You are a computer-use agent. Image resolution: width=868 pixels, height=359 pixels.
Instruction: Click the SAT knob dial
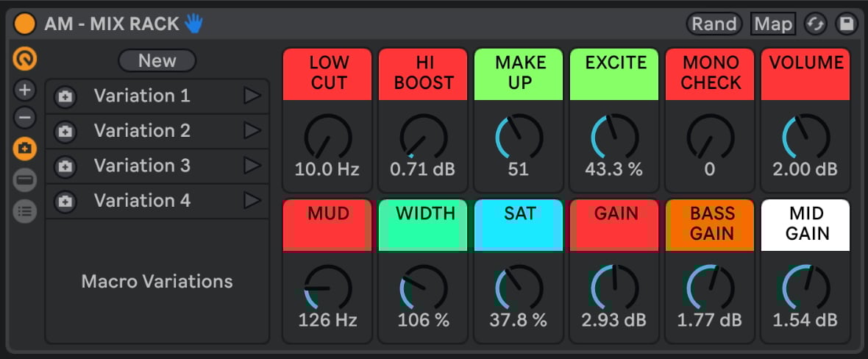click(519, 288)
